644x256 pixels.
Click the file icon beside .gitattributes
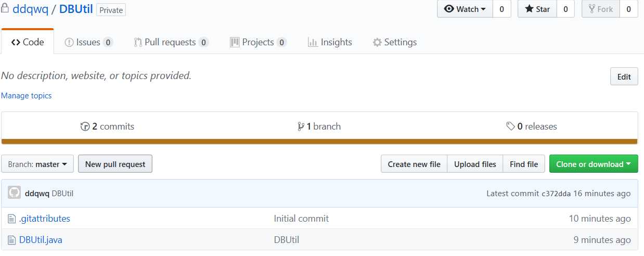click(11, 219)
